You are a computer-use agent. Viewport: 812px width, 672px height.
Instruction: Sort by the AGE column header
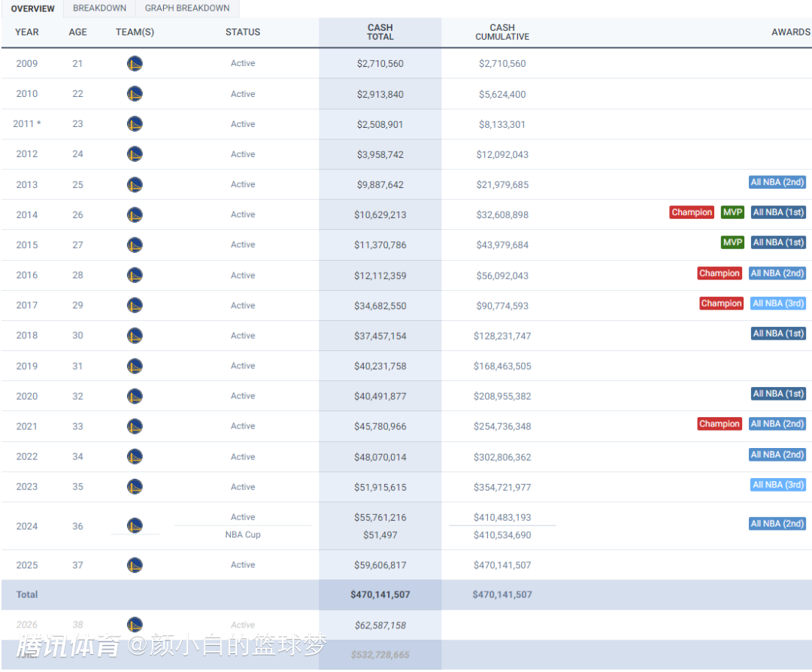pyautogui.click(x=77, y=32)
